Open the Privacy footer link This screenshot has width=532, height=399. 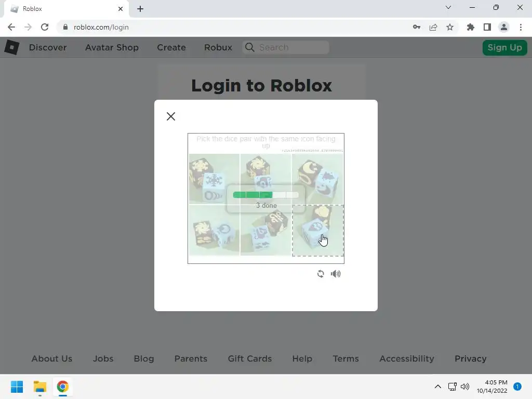471,358
